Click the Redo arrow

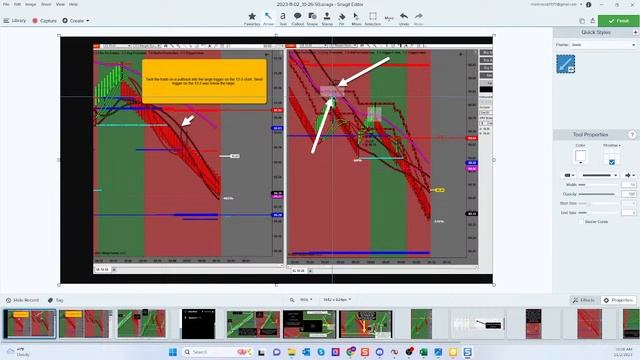point(418,19)
